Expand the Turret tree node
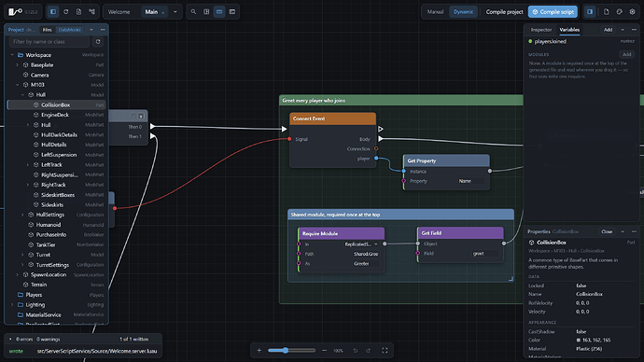Viewport: 644px width, 362px height. 22,255
